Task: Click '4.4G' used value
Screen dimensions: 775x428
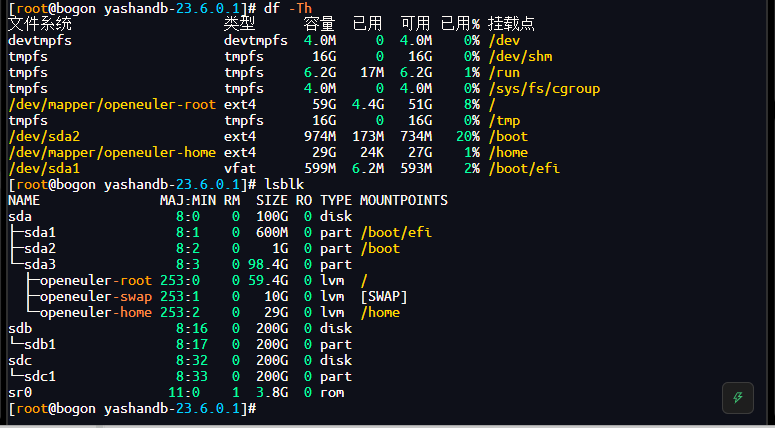Action: (x=368, y=104)
